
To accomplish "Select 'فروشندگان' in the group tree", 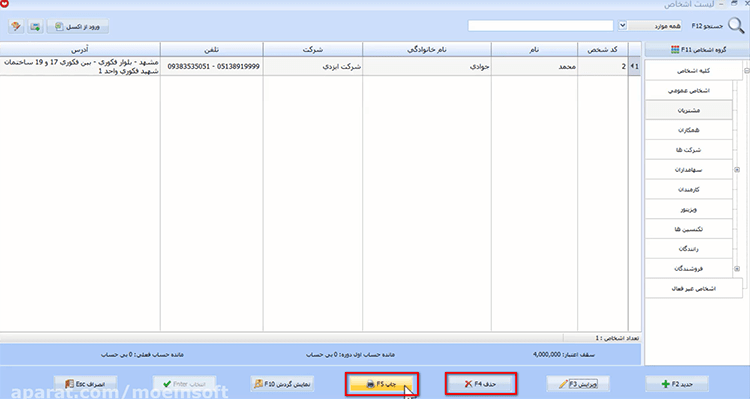I will (689, 269).
